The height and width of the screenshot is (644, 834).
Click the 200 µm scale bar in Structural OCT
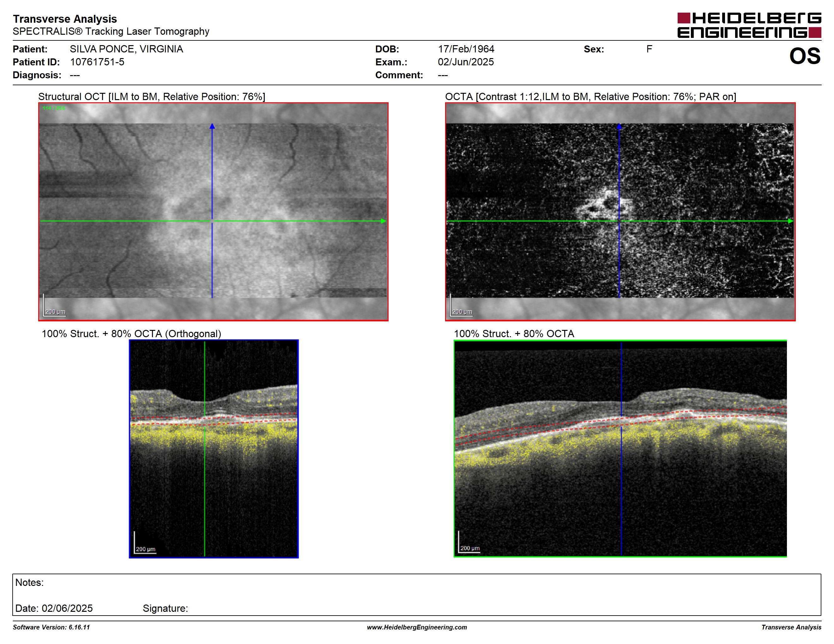click(54, 305)
